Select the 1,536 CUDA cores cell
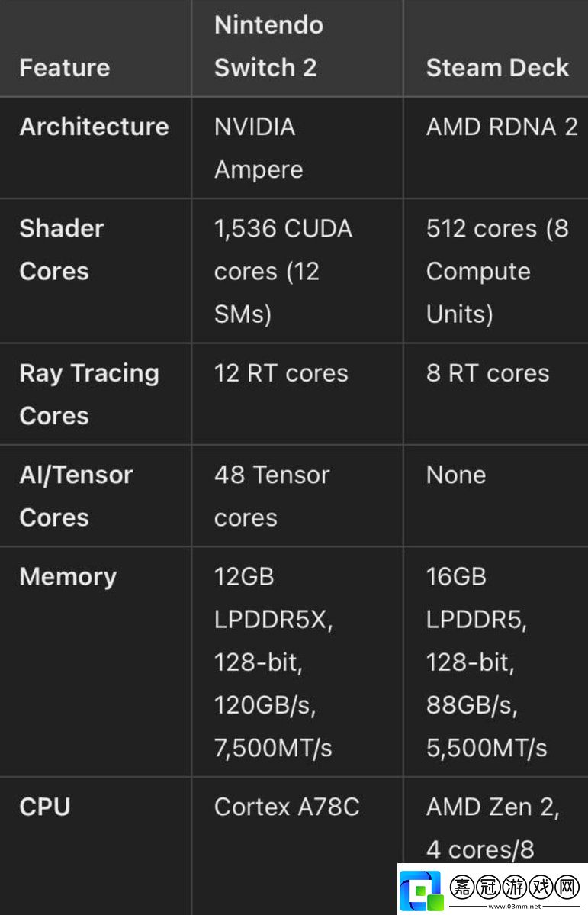This screenshot has height=915, width=588. [283, 272]
